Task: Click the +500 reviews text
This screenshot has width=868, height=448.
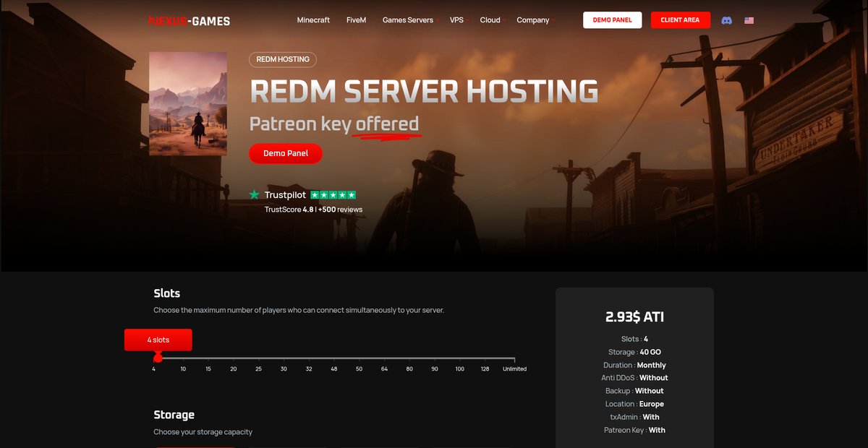Action: [340, 210]
